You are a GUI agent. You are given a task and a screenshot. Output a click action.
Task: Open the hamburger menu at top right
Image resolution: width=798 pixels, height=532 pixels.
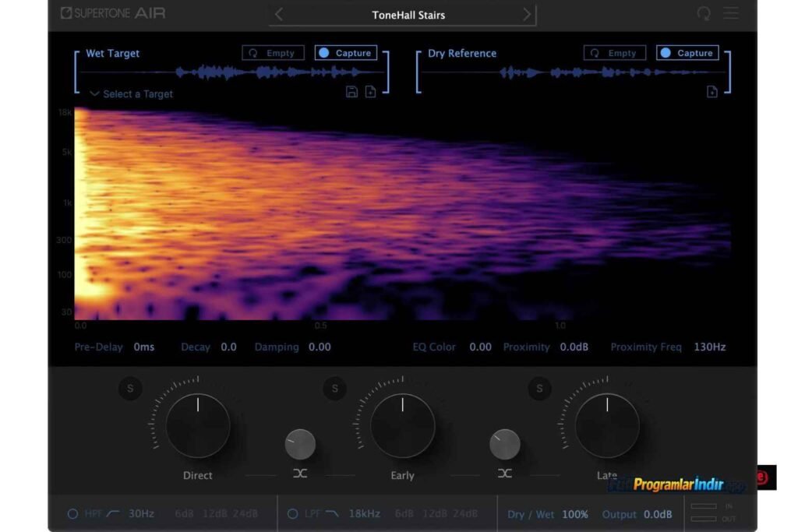[x=730, y=13]
